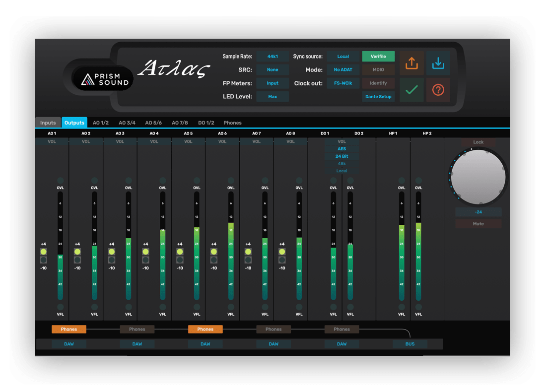
Task: Click the large volume knob
Action: (x=478, y=176)
